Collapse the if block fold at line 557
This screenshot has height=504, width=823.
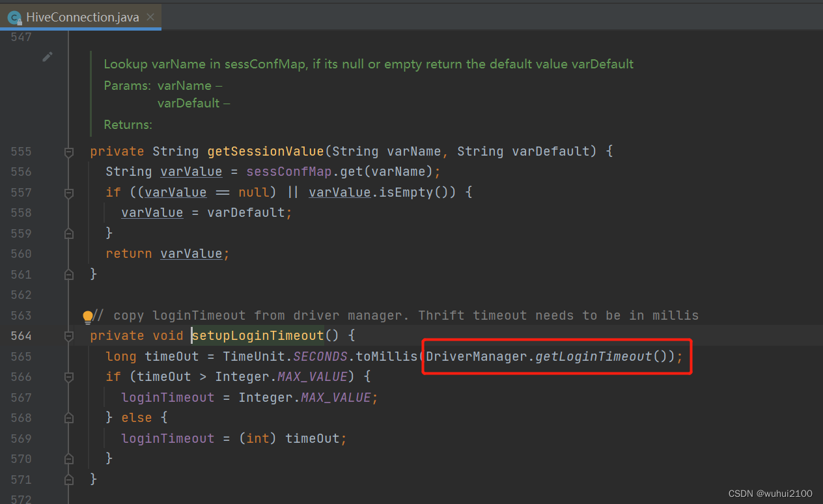[x=68, y=193]
